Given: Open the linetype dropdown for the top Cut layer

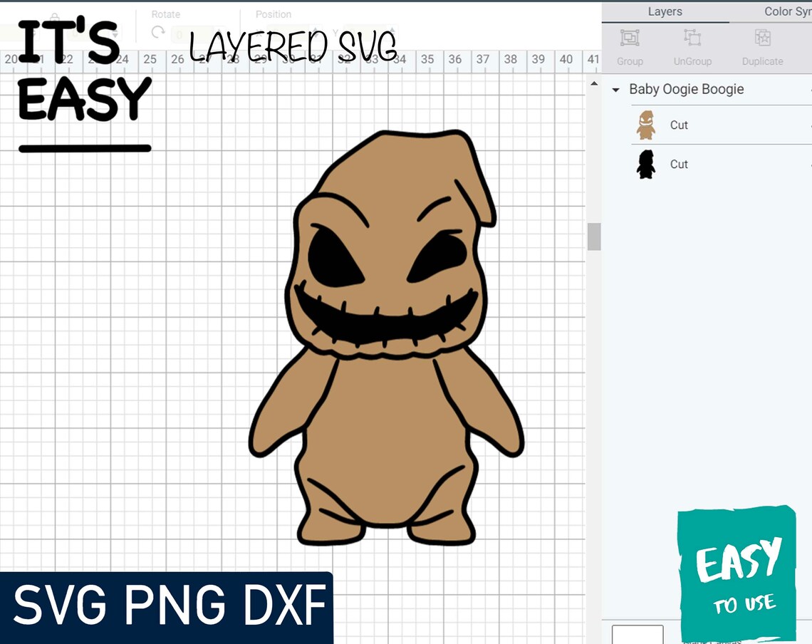Looking at the screenshot, I should [809, 125].
